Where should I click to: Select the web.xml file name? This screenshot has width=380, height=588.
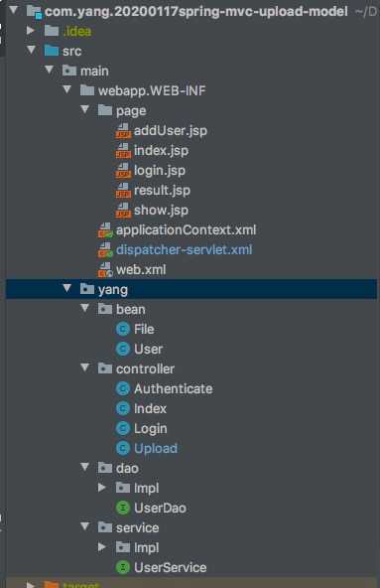(141, 269)
